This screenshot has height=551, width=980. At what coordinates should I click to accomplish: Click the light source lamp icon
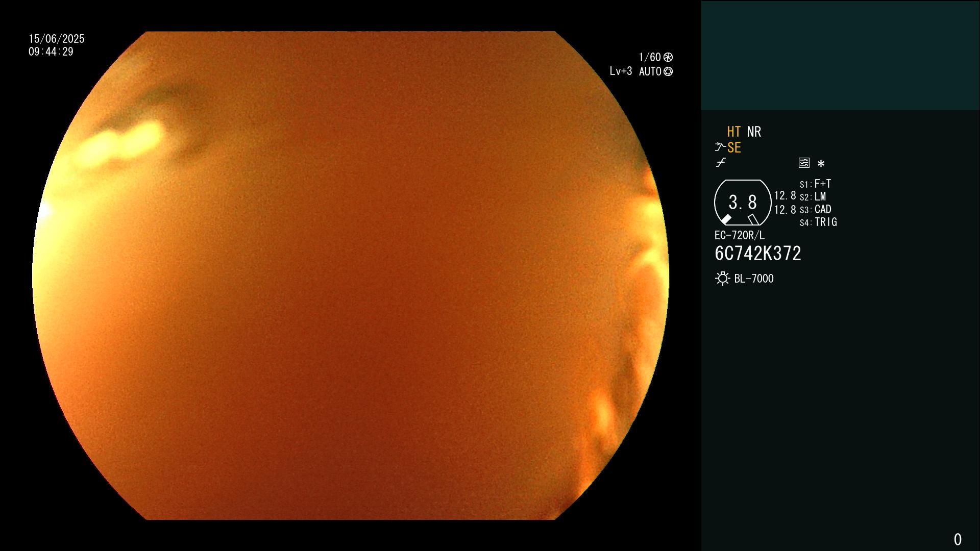click(x=722, y=279)
